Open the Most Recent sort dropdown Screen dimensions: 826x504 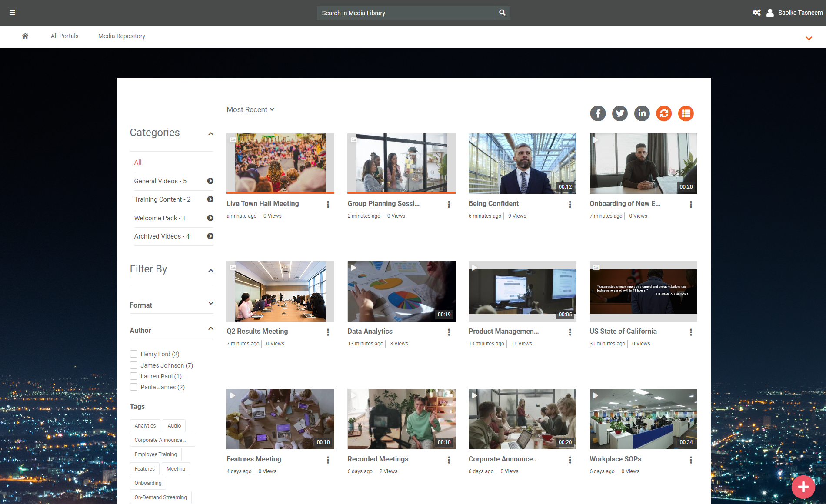click(250, 109)
